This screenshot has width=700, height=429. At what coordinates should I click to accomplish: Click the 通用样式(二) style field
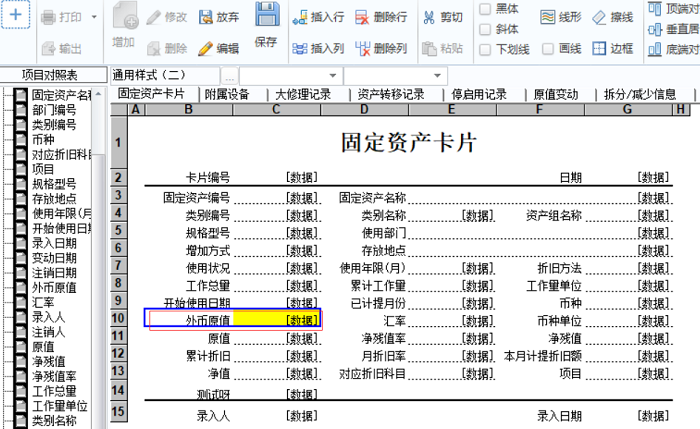coord(165,75)
